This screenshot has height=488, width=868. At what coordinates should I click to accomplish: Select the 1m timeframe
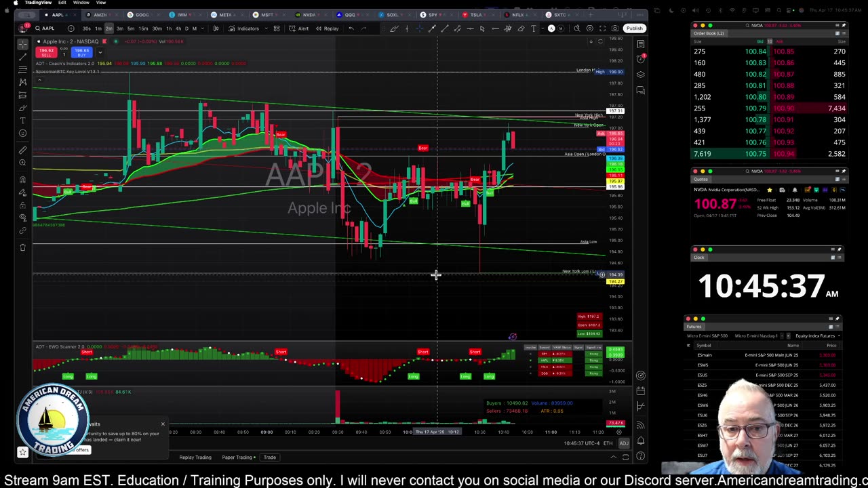(x=98, y=28)
